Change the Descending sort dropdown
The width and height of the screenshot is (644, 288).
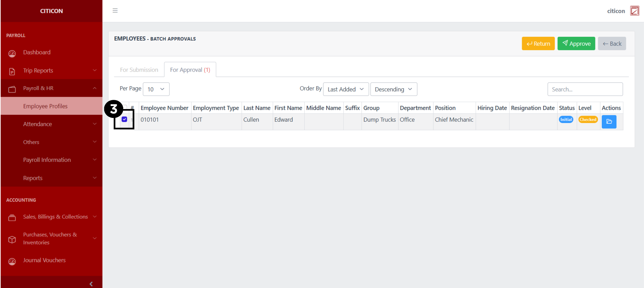[393, 89]
